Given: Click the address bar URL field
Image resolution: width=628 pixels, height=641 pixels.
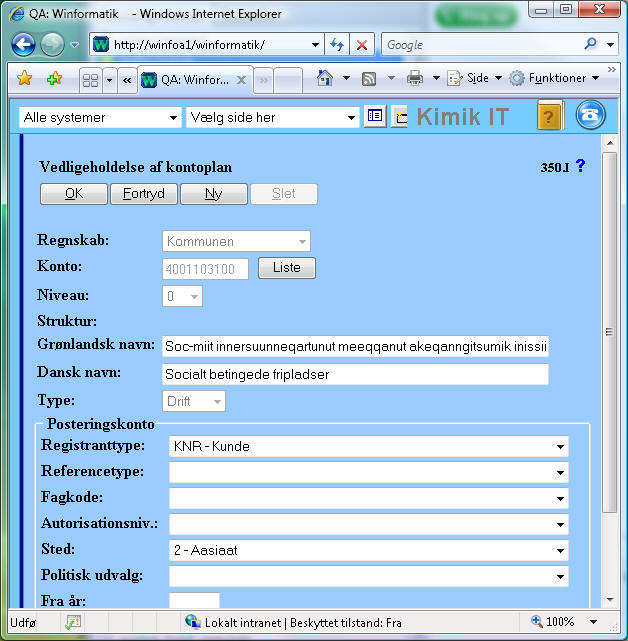Looking at the screenshot, I should [x=200, y=44].
